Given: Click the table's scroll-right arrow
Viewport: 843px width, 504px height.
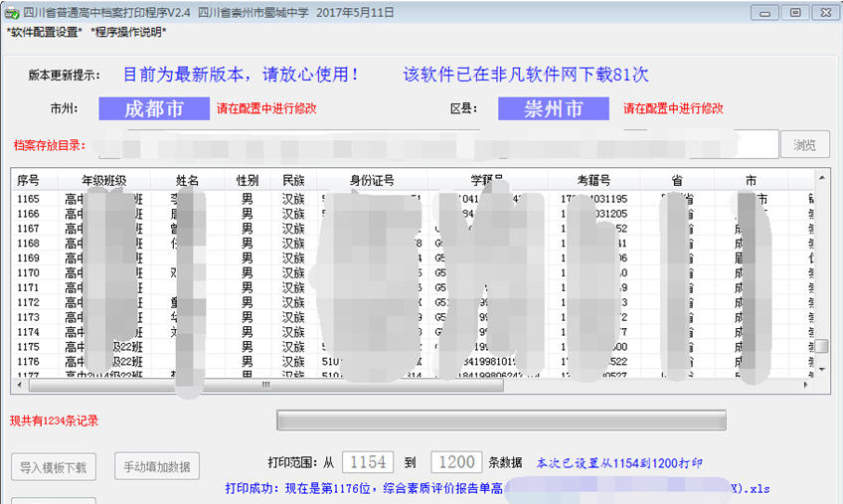Looking at the screenshot, I should (805, 385).
